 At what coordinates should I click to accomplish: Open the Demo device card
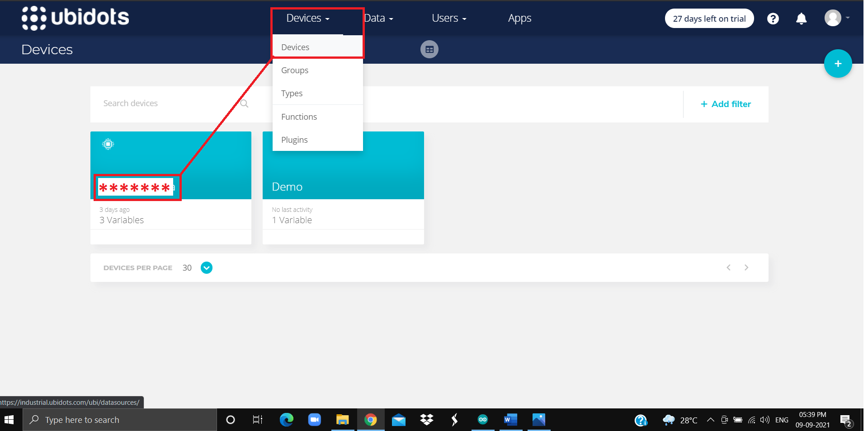point(343,188)
